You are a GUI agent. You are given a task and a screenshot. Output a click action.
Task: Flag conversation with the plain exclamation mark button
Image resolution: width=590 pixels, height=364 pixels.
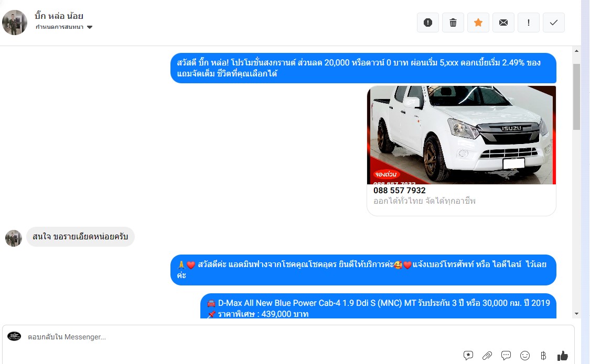click(529, 23)
